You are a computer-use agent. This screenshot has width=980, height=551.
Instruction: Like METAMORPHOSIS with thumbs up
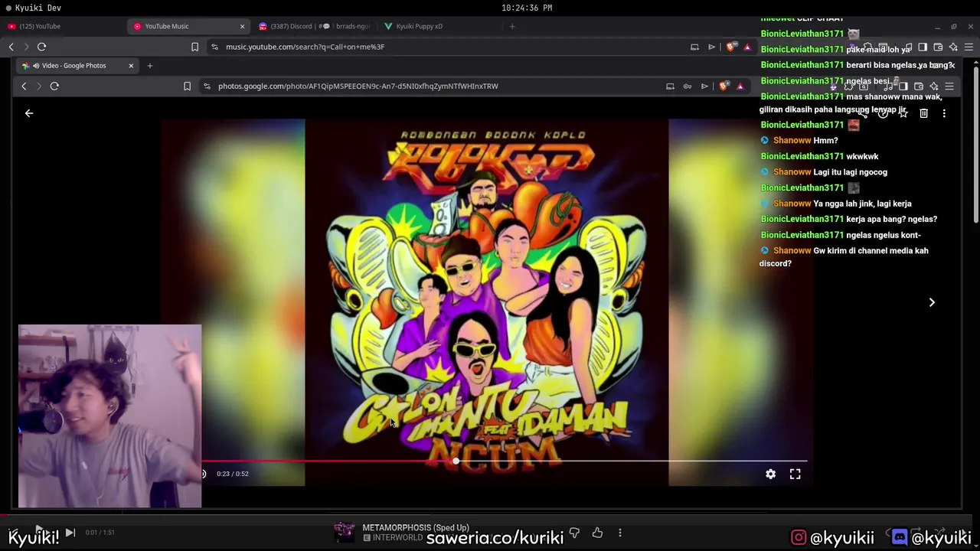597,533
